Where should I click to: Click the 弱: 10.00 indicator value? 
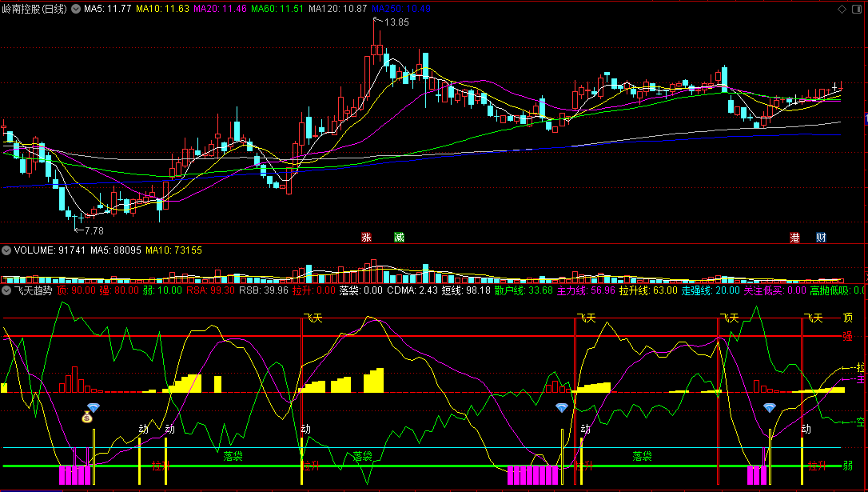click(x=162, y=290)
